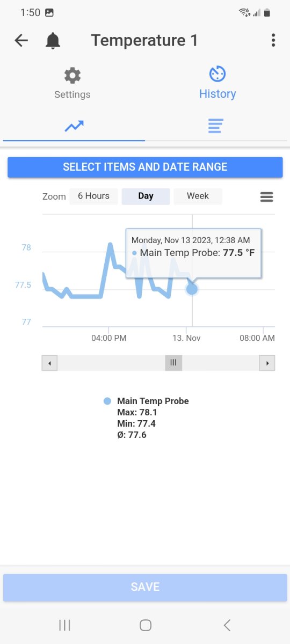
Task: Tap the back arrow icon
Action: pyautogui.click(x=21, y=40)
